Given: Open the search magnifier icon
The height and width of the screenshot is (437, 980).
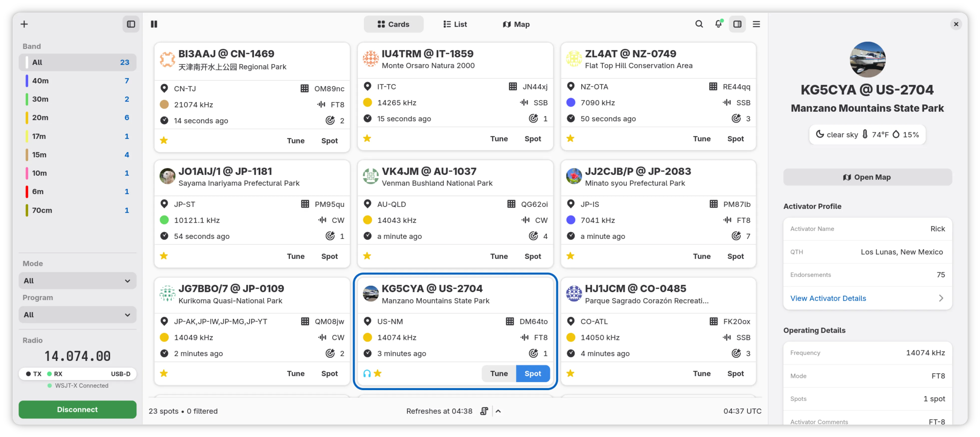Looking at the screenshot, I should 699,24.
